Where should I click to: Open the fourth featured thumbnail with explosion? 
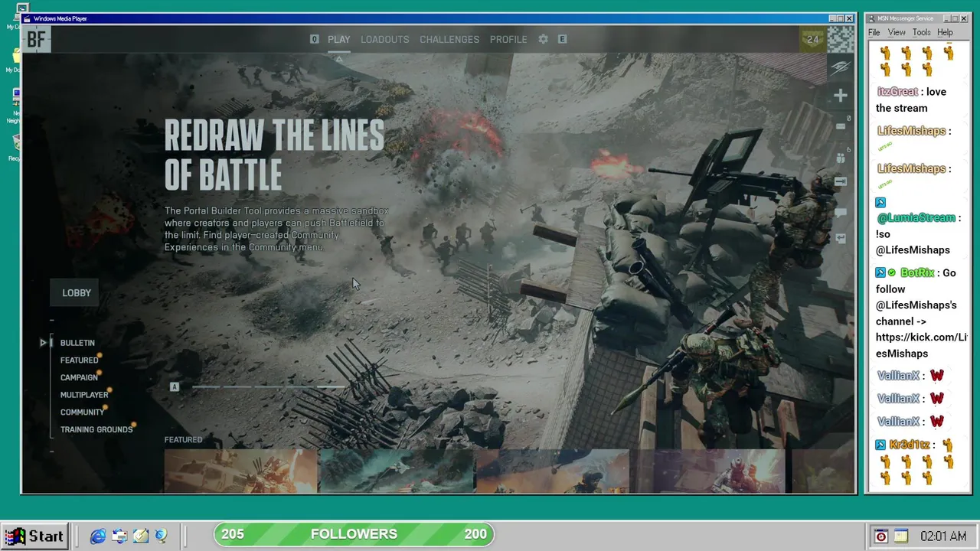[x=709, y=470]
